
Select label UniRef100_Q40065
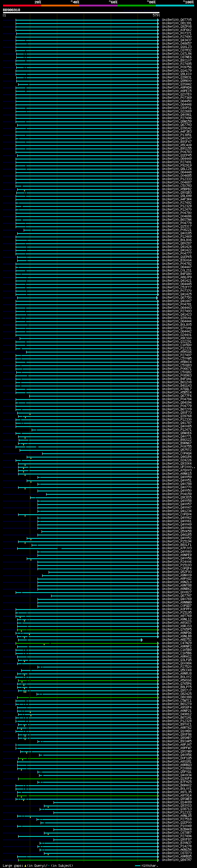(177, 426)
